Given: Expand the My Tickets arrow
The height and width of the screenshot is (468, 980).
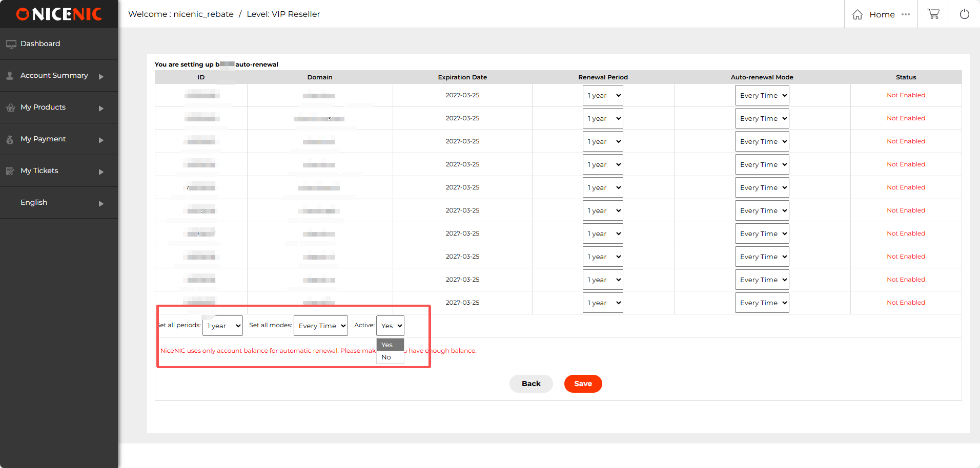Looking at the screenshot, I should tap(101, 172).
